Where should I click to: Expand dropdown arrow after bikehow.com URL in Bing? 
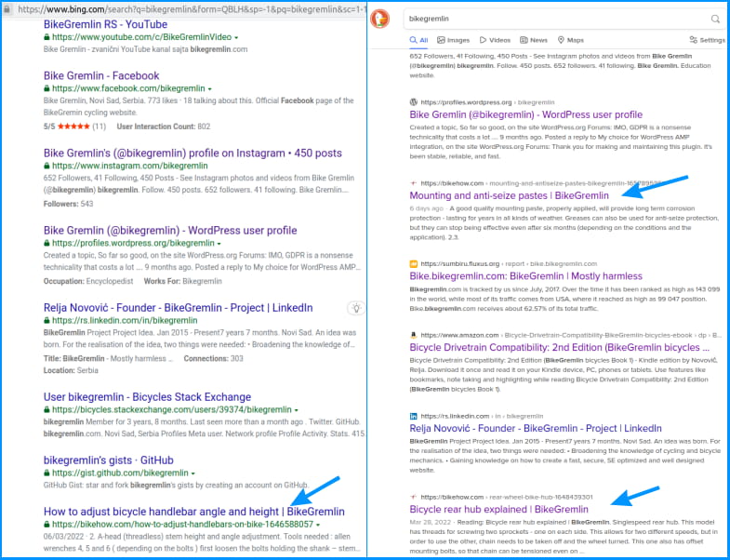click(x=318, y=525)
